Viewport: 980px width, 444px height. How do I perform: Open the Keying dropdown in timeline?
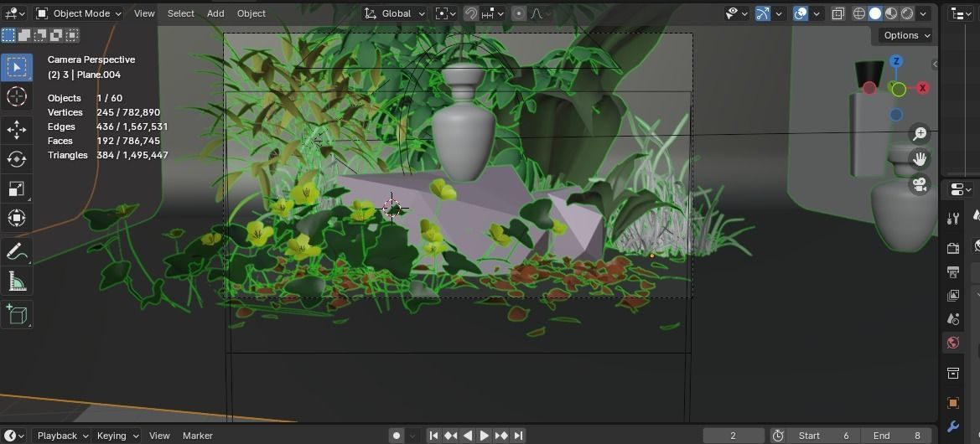(117, 436)
